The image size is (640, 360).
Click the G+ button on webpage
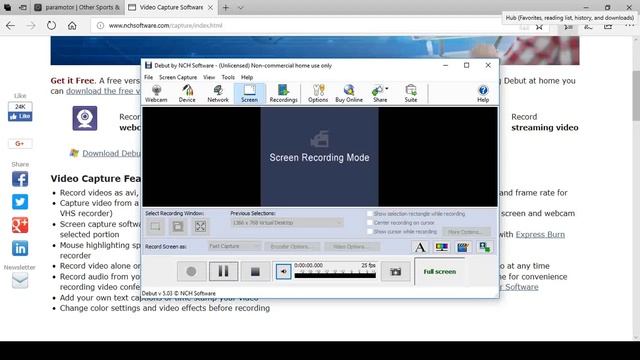[20, 143]
